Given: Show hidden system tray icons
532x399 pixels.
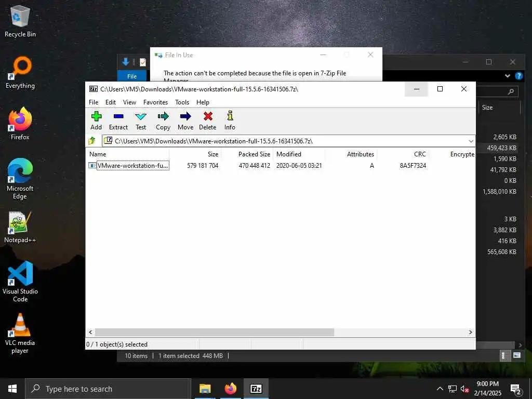Looking at the screenshot, I should point(440,389).
